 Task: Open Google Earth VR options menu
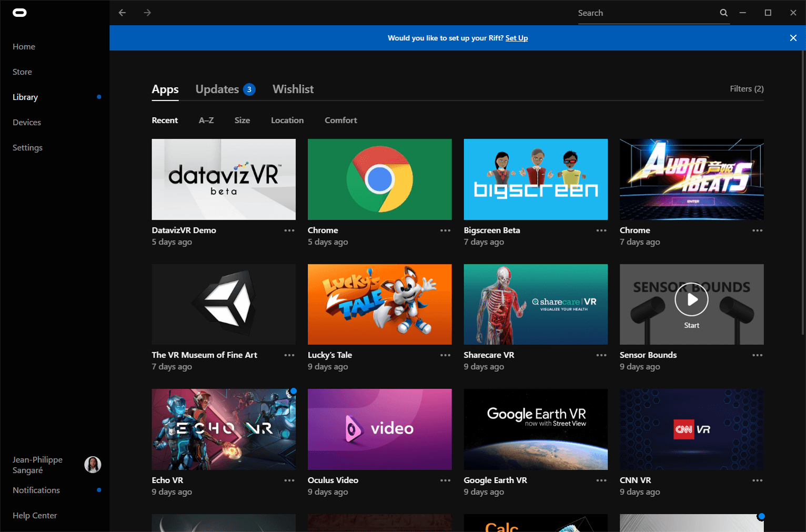click(x=601, y=480)
